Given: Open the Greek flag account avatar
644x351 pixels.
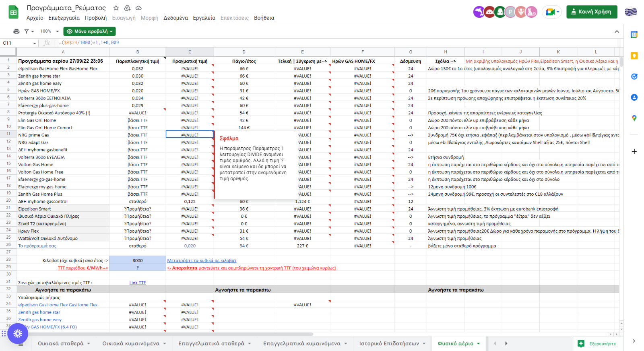Looking at the screenshot, I should 631,12.
